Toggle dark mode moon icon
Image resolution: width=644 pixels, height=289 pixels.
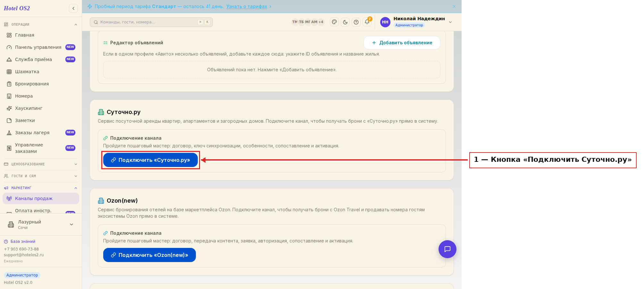pos(345,22)
